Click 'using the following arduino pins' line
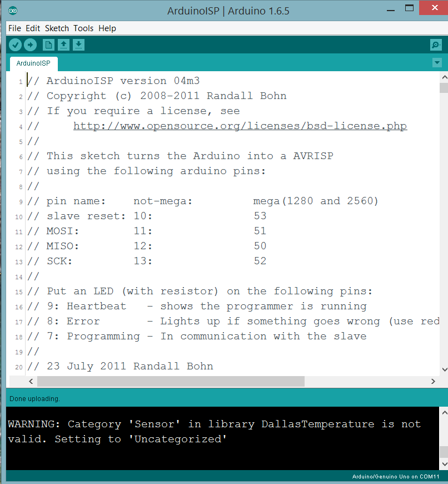This screenshot has height=484, width=448. 146,171
